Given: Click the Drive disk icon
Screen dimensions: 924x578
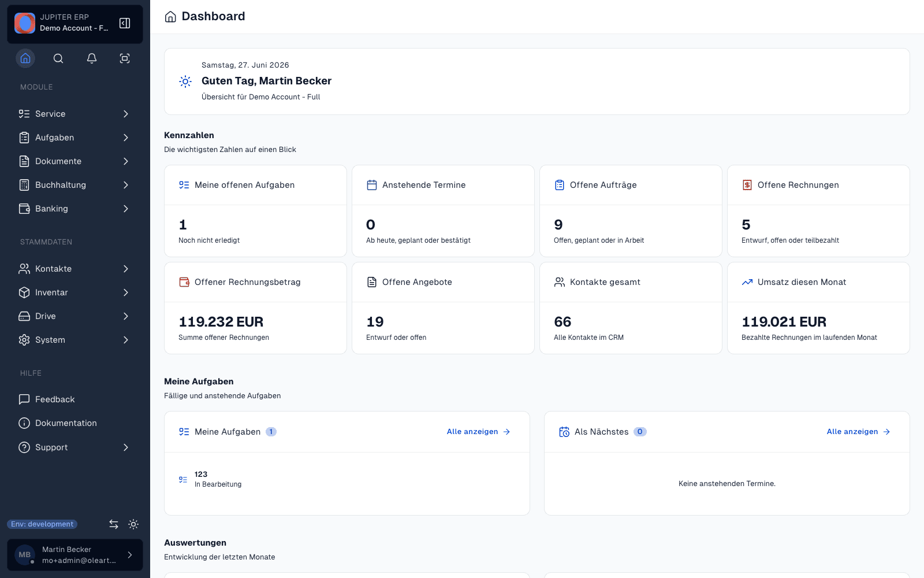Looking at the screenshot, I should point(24,316).
